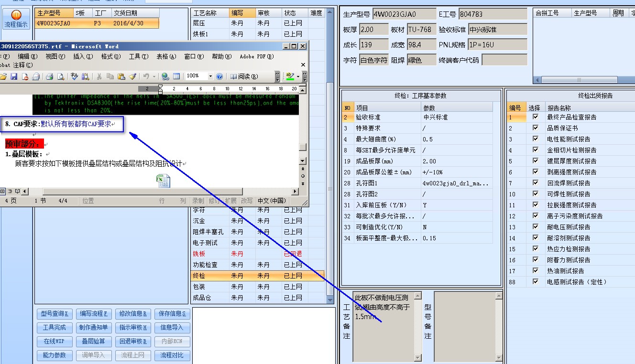Insert hyperlink using globe icon

point(165,76)
